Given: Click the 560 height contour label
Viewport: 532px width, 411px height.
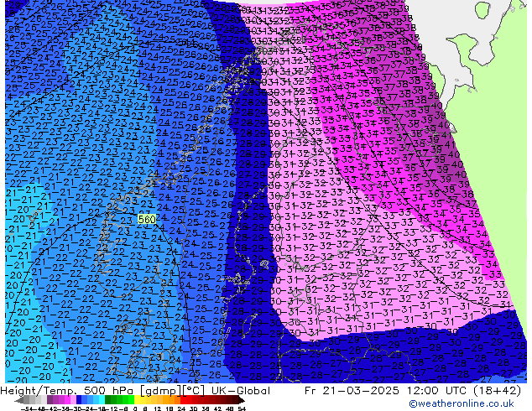Looking at the screenshot, I should 147,220.
